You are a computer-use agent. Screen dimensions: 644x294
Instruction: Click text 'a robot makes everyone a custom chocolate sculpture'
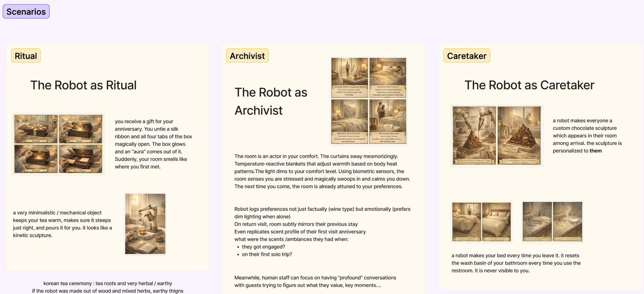(587, 136)
